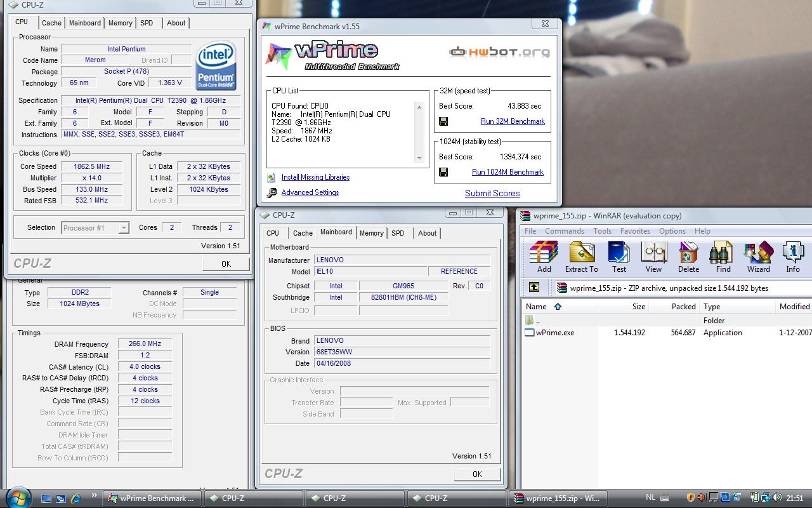
Task: Click Run 1024M Benchmark link
Action: [507, 172]
